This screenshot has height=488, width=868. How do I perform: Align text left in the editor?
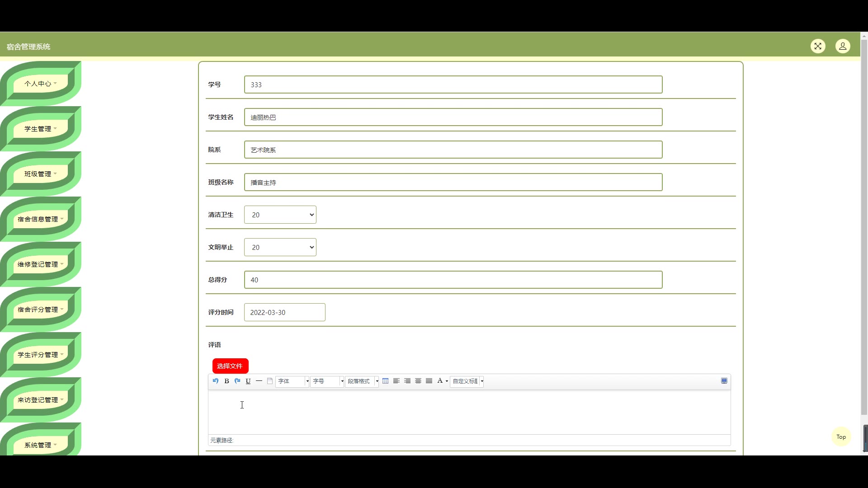(396, 381)
